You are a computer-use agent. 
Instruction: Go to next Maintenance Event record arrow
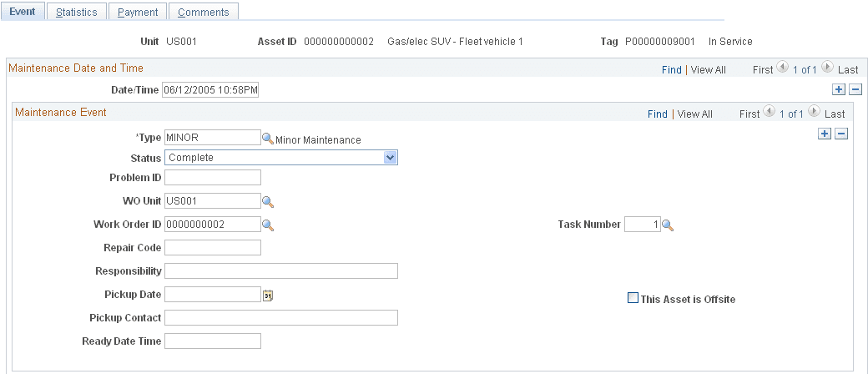tap(814, 111)
